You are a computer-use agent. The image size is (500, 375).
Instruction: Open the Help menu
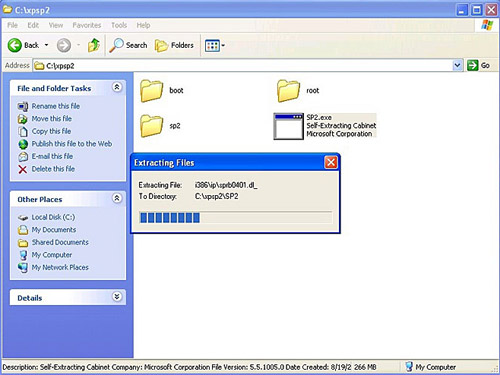tap(143, 25)
